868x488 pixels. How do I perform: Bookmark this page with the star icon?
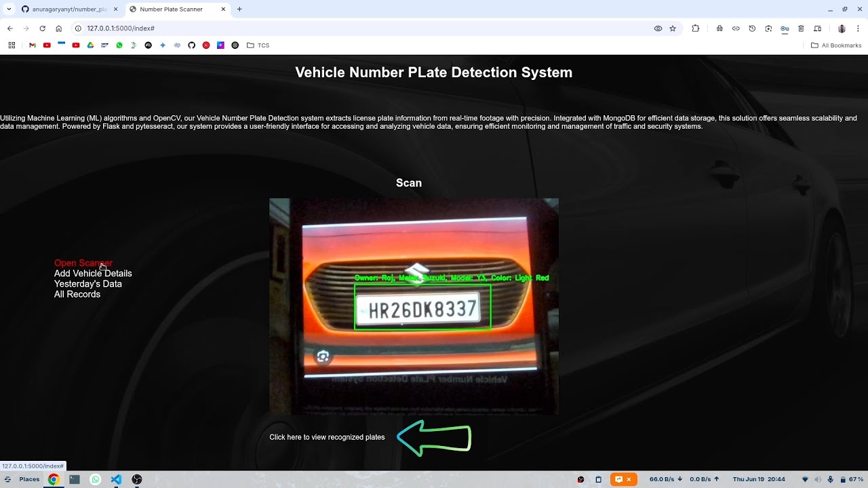(673, 28)
